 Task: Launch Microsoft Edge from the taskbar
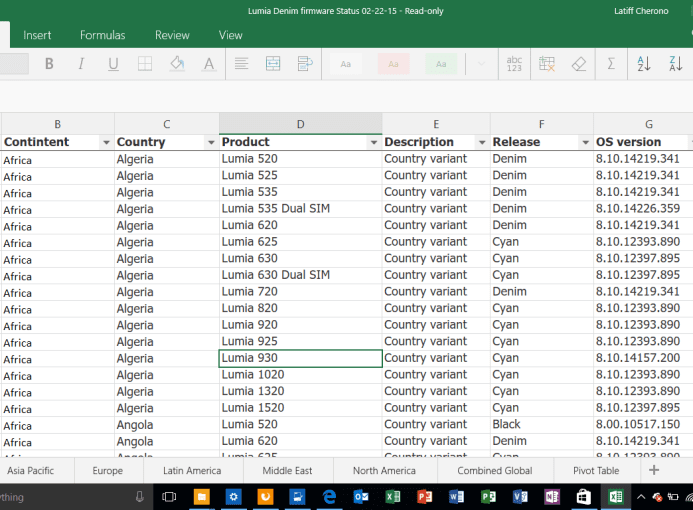point(329,497)
